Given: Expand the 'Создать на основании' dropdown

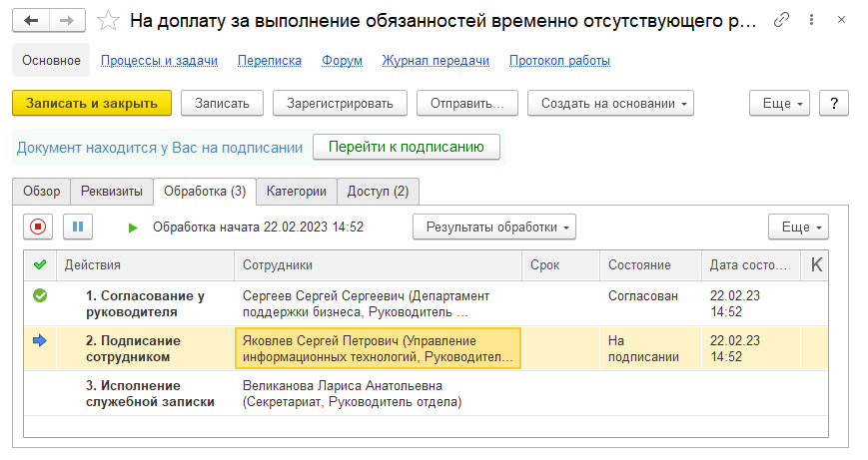Looking at the screenshot, I should tap(610, 103).
